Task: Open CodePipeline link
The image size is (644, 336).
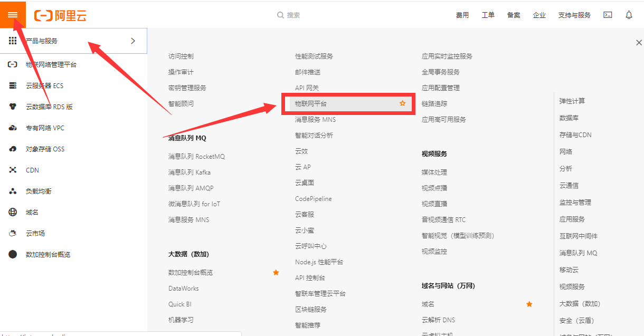Action: (314, 198)
